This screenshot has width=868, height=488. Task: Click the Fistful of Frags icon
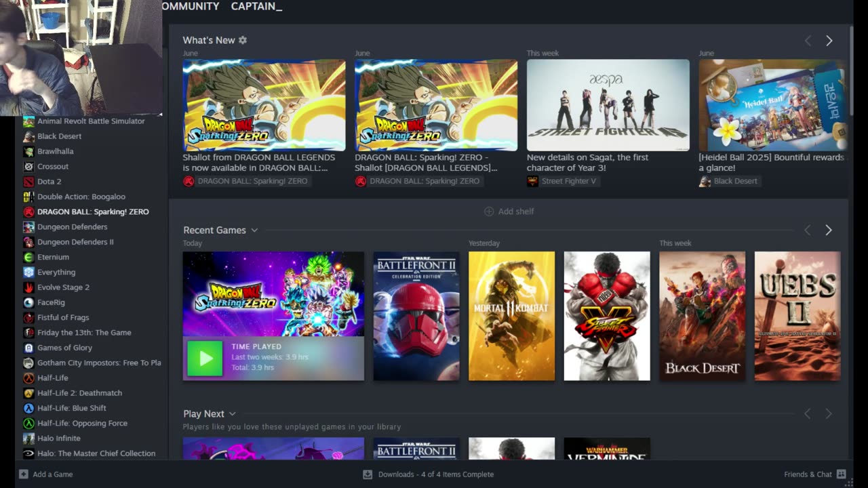28,317
